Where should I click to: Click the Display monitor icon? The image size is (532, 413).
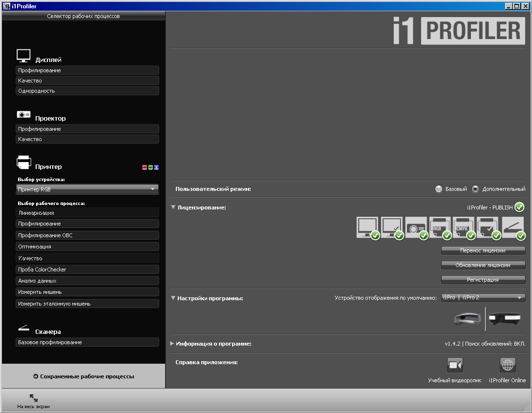point(23,56)
